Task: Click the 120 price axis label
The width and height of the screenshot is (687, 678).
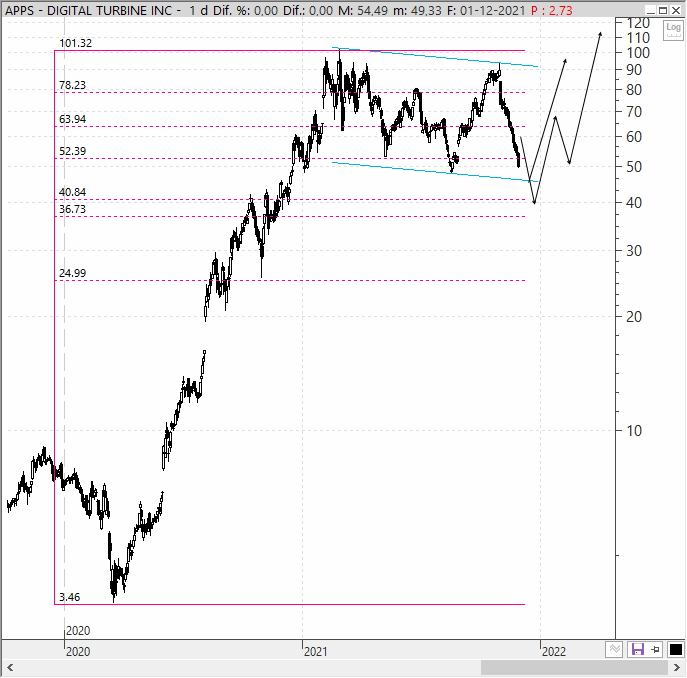Action: click(x=637, y=23)
